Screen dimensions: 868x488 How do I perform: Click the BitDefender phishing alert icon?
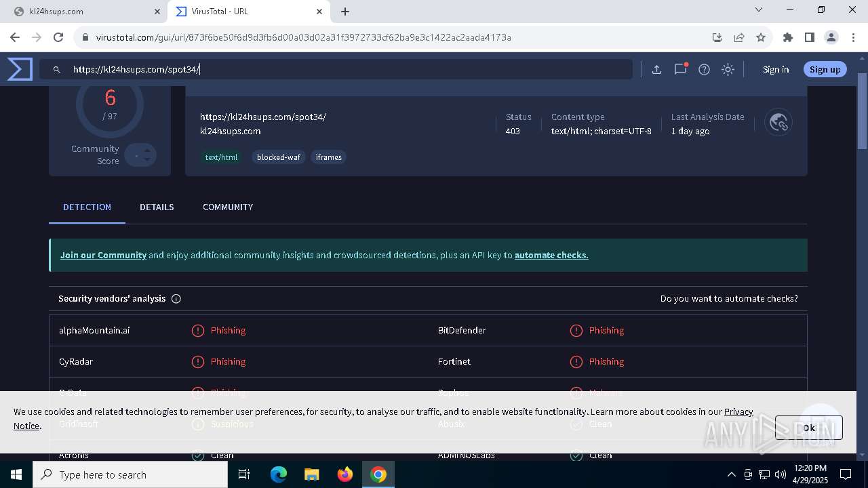coord(576,331)
